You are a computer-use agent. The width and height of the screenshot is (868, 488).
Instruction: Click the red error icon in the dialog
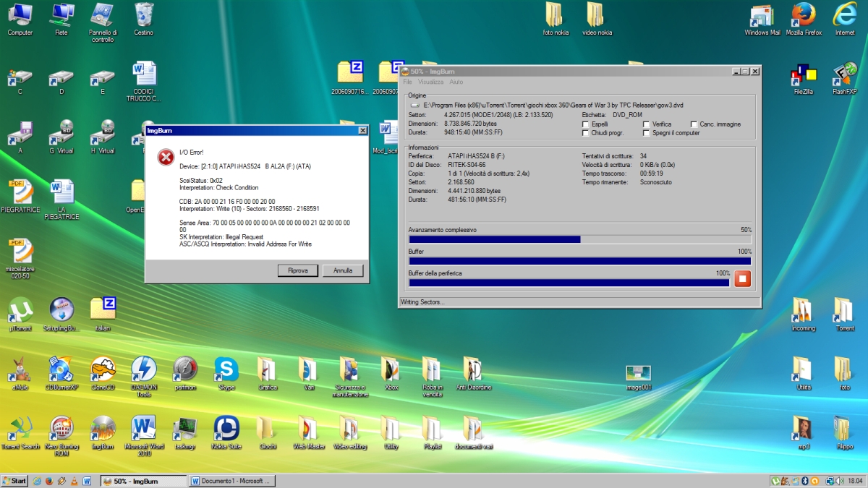(x=166, y=156)
